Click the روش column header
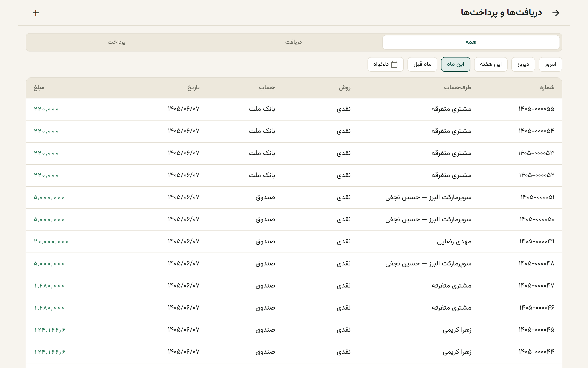Image resolution: width=588 pixels, height=368 pixels. 345,88
